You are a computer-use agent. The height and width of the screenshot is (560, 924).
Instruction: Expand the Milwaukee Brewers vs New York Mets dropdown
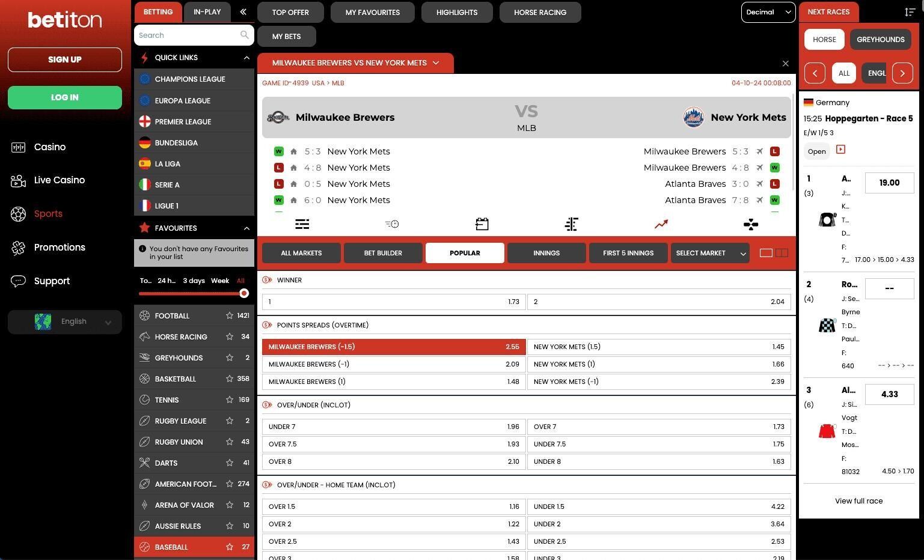tap(355, 63)
